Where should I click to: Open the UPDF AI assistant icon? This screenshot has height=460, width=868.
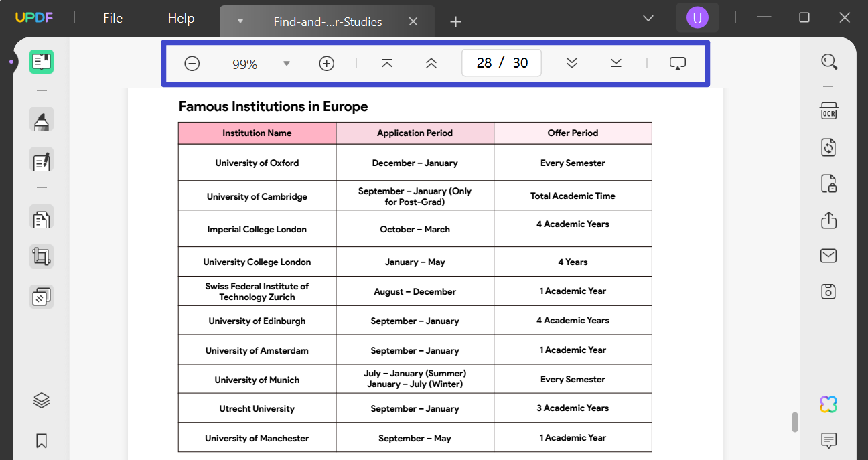coord(828,404)
